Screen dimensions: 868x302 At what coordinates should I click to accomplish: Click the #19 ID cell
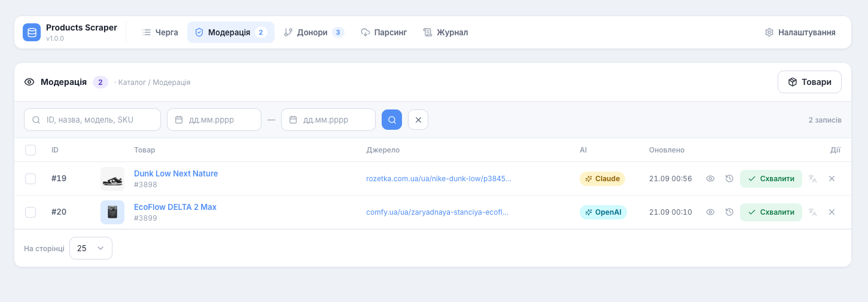pyautogui.click(x=59, y=179)
